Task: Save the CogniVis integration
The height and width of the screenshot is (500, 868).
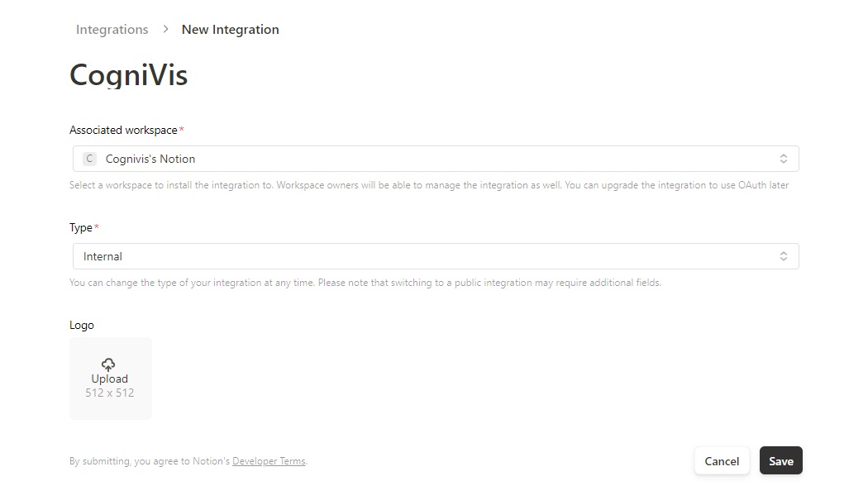Action: 780,461
